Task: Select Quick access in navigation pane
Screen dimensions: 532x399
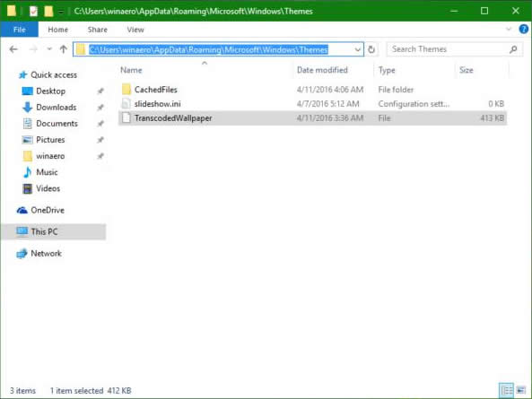Action: click(54, 75)
